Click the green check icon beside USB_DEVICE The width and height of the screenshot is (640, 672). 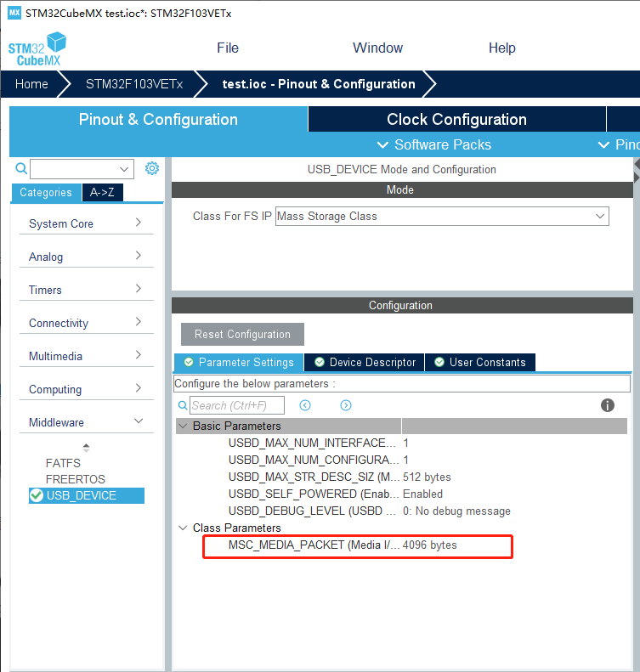point(37,495)
